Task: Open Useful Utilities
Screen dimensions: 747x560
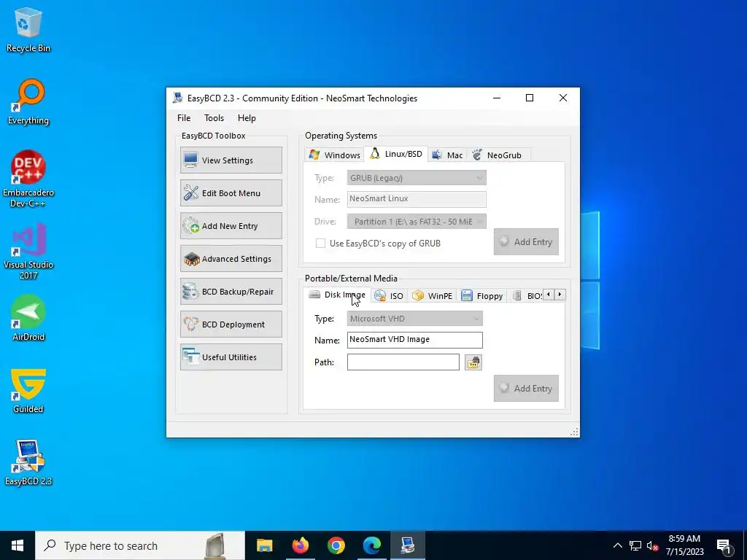Action: tap(231, 357)
